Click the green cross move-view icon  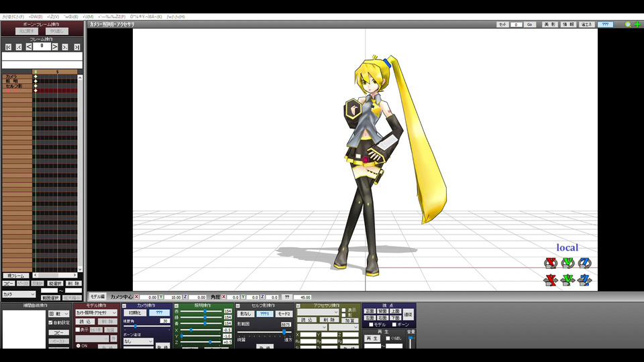coord(637,25)
